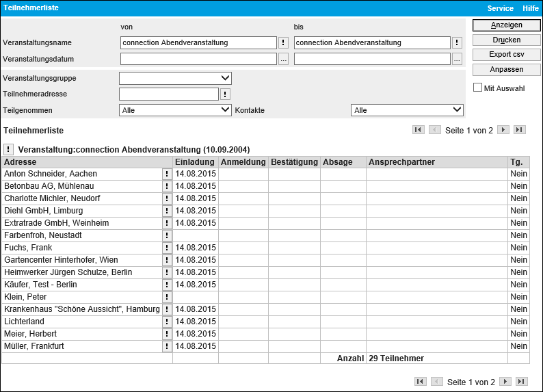
Task: Click the Ansprechpartner column header
Action: pyautogui.click(x=437, y=162)
